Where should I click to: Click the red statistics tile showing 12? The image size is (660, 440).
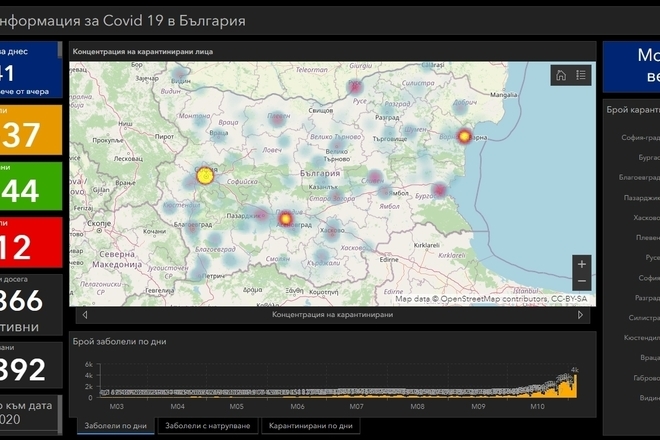30,243
